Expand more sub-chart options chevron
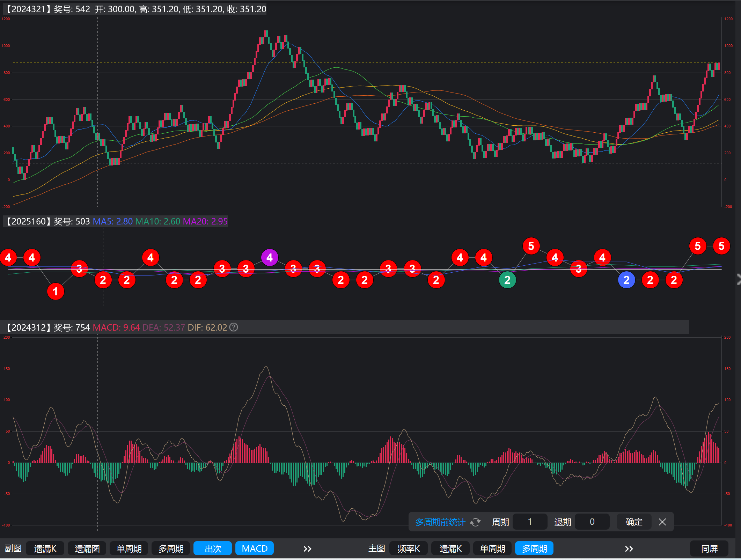The image size is (741, 560). [x=307, y=548]
